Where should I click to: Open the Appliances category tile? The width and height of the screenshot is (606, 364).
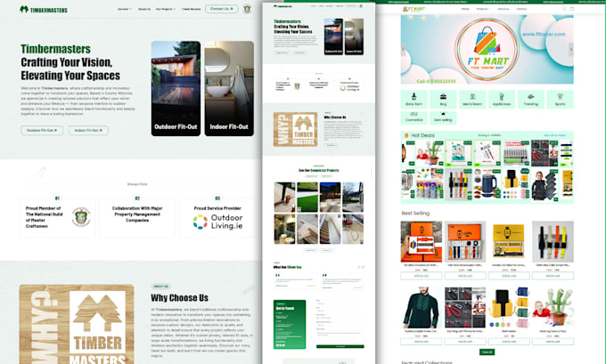[502, 100]
